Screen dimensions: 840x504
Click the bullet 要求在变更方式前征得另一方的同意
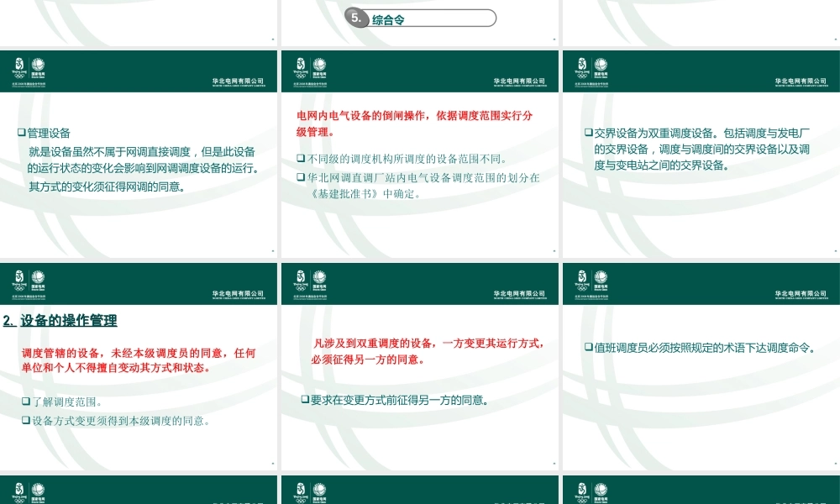(395, 400)
